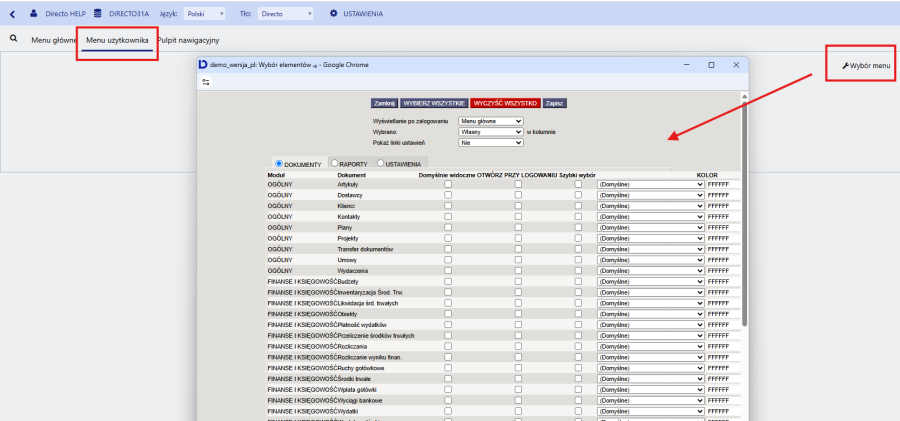
Task: Check Otwórz przy logowaniu for Środki trwałe
Action: (x=518, y=378)
